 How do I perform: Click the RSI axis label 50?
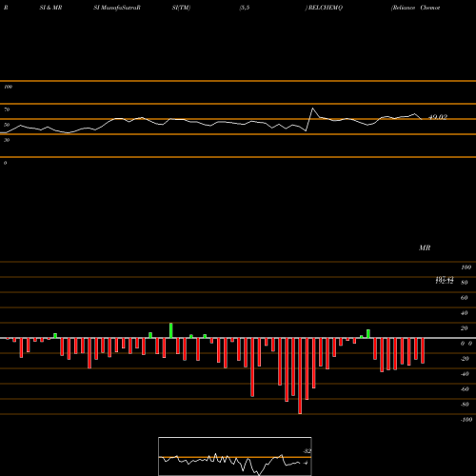tap(7, 125)
